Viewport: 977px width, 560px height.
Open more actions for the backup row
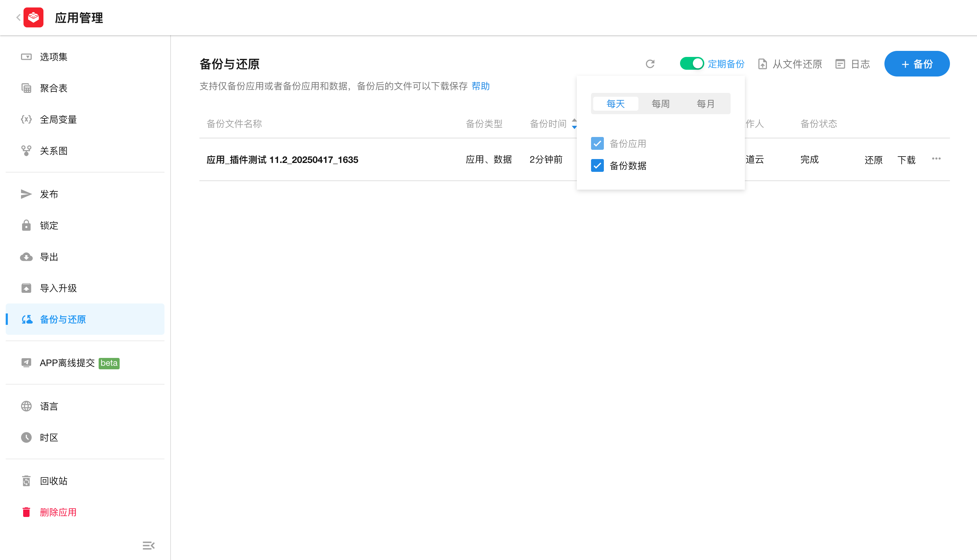[936, 159]
